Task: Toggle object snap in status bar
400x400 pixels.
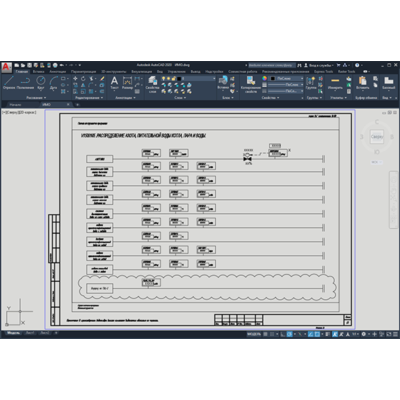Action: [x=317, y=334]
